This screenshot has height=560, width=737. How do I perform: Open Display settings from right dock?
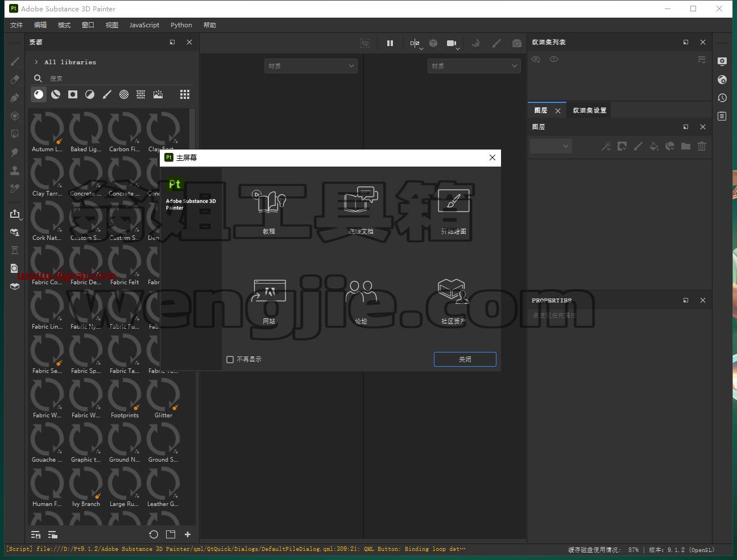722,61
